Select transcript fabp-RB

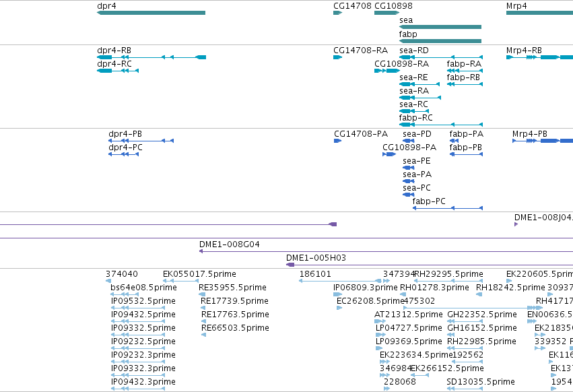coord(465,84)
